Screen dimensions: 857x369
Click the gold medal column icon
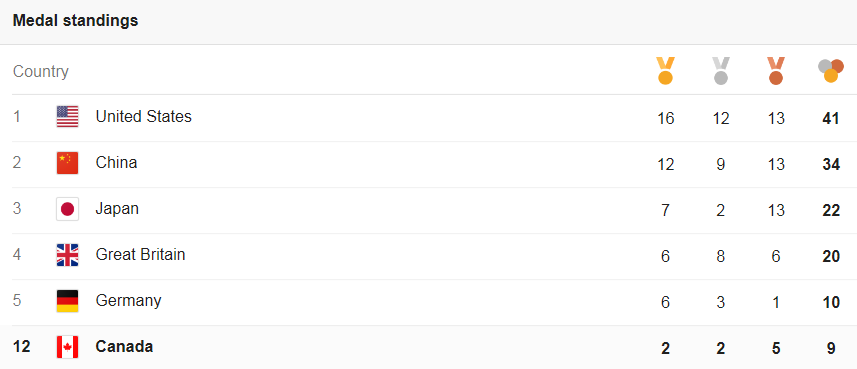(665, 71)
